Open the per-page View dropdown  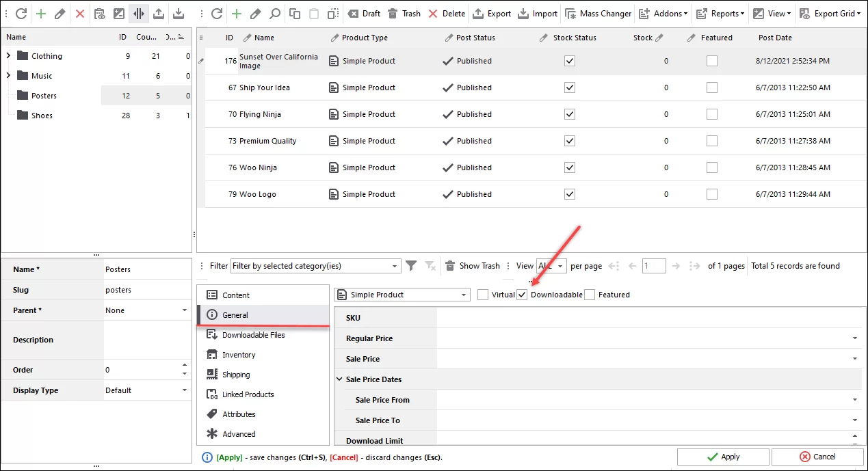click(552, 266)
